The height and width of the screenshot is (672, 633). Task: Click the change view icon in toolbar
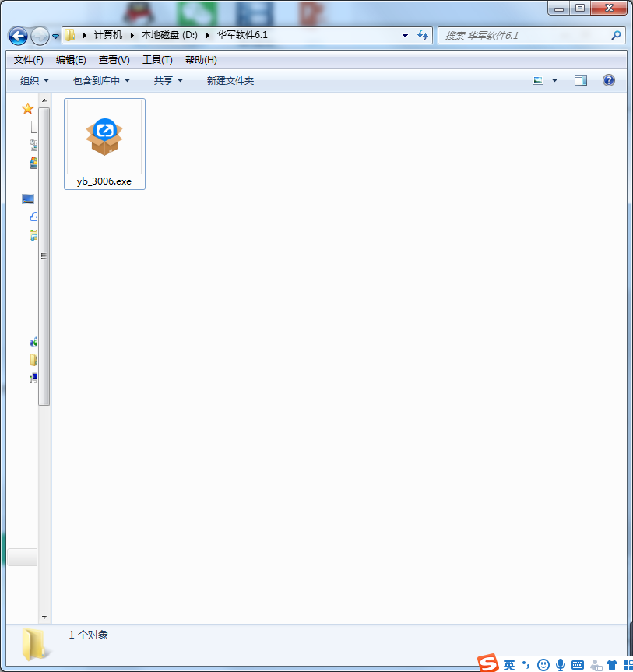538,80
